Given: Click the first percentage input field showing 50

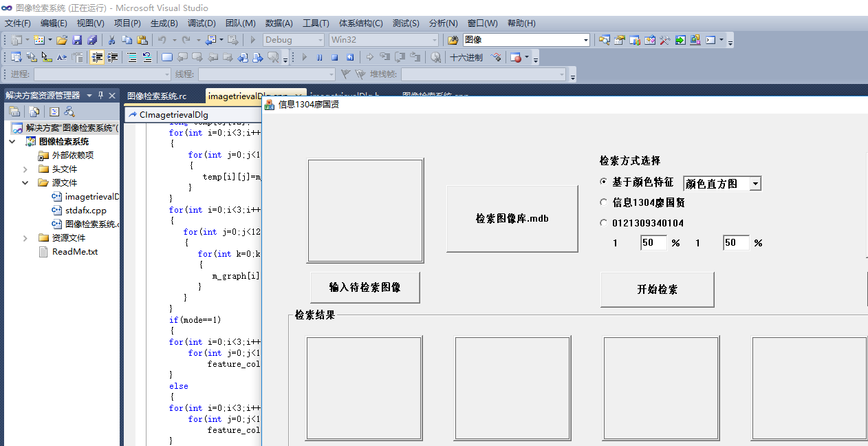Looking at the screenshot, I should tap(653, 243).
